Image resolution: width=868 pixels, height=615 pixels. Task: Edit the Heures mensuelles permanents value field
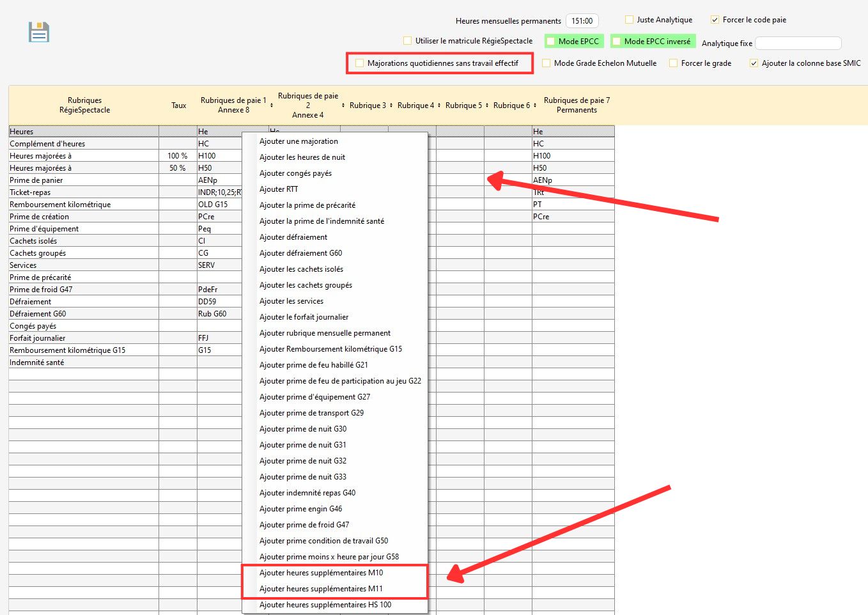pyautogui.click(x=582, y=21)
